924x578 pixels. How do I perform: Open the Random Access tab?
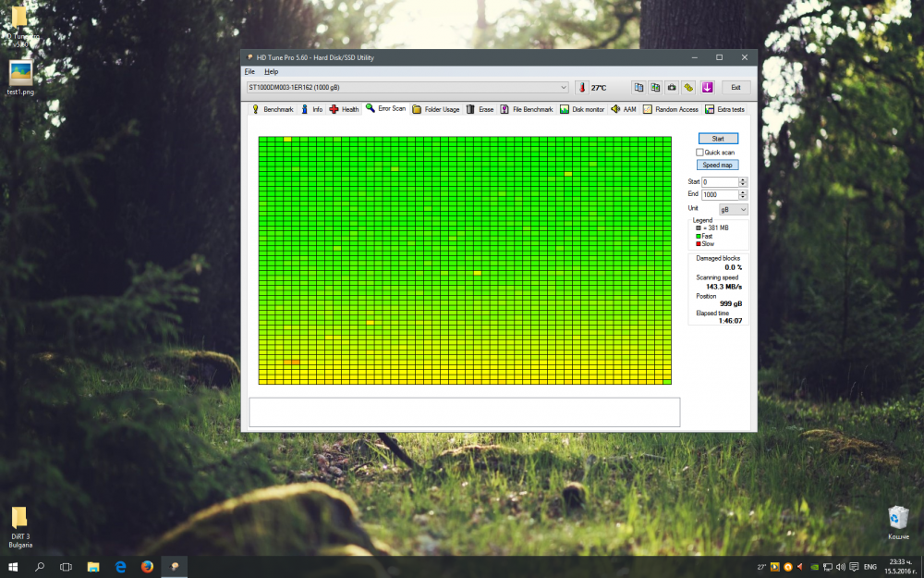[x=671, y=109]
